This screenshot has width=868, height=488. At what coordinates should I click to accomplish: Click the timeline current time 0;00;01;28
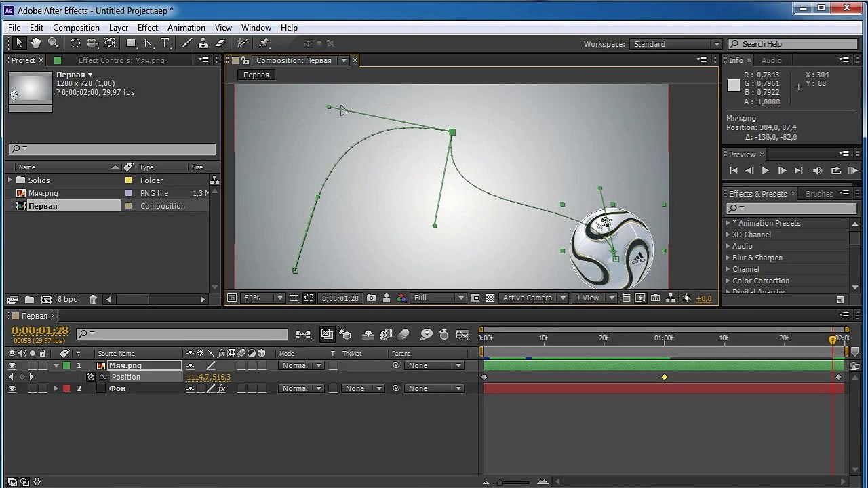click(x=40, y=331)
